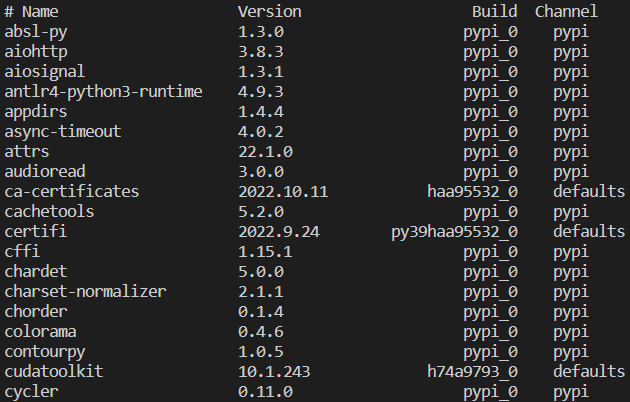Screen dimensions: 630x402
Task: Click the Build column header
Action: click(494, 12)
